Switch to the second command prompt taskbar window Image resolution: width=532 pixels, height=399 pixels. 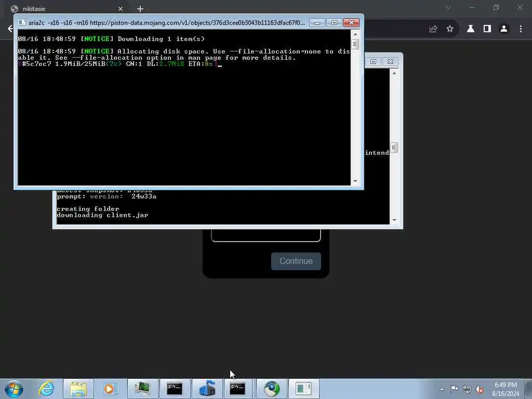[237, 389]
